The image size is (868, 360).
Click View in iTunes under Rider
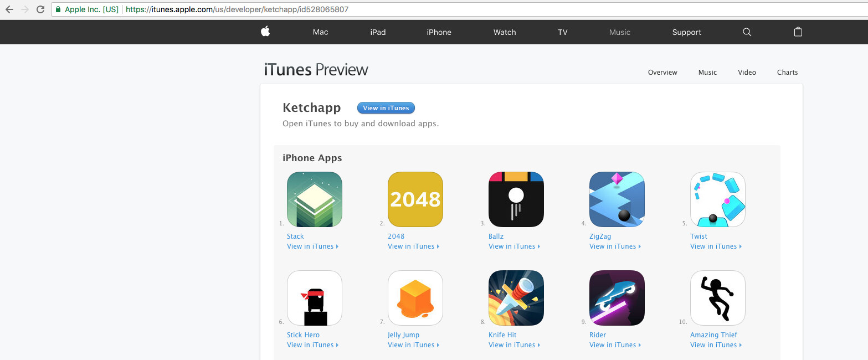(615, 345)
